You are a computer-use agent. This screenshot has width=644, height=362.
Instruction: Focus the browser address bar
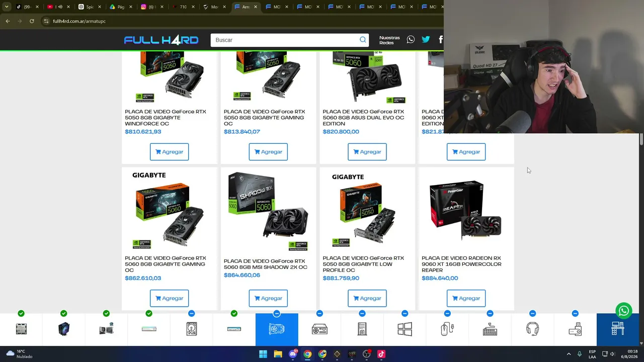[x=242, y=21]
